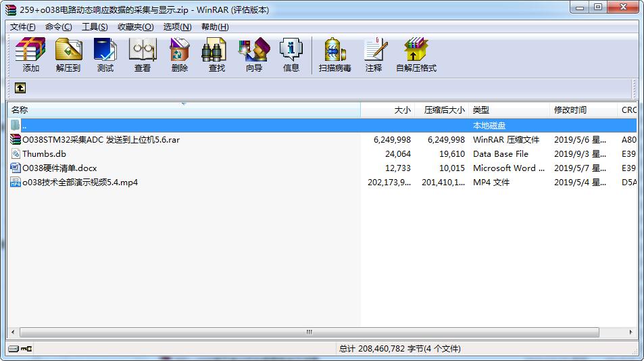This screenshot has height=361, width=644.
Task: Open the 命令(C) menu
Action: 58,26
